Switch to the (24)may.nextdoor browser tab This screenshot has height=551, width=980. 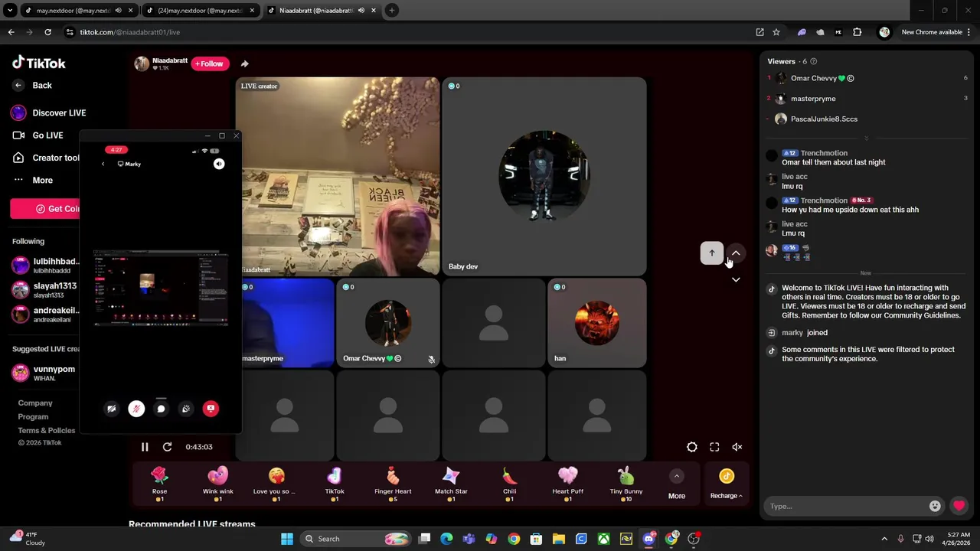(x=201, y=11)
